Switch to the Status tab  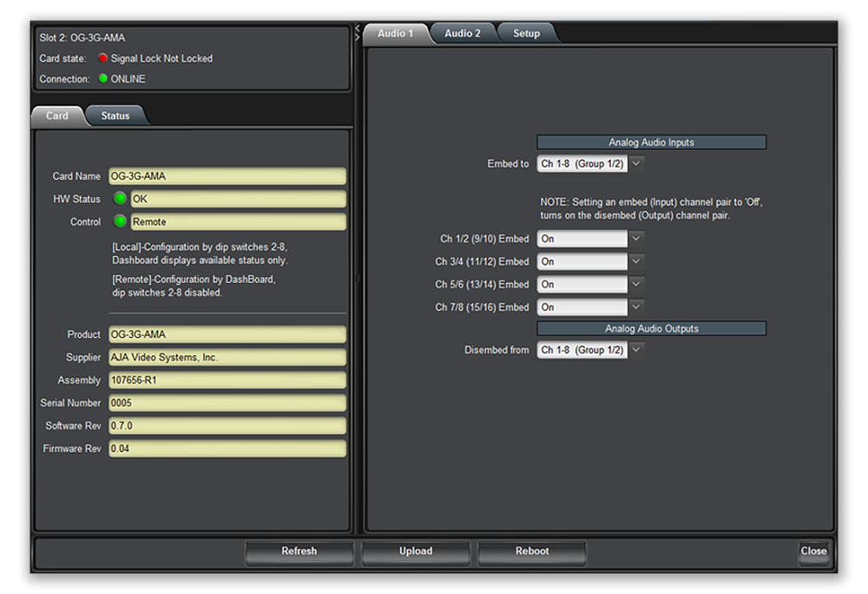[115, 115]
